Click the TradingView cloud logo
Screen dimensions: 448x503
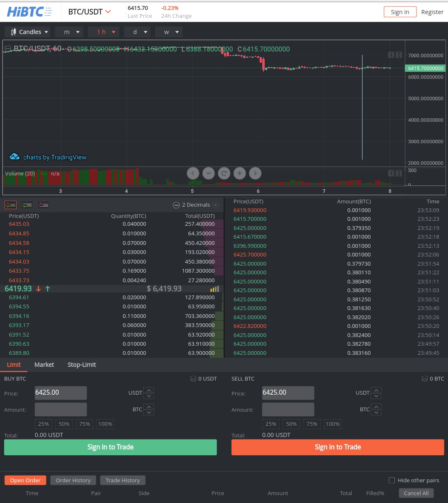pos(15,157)
